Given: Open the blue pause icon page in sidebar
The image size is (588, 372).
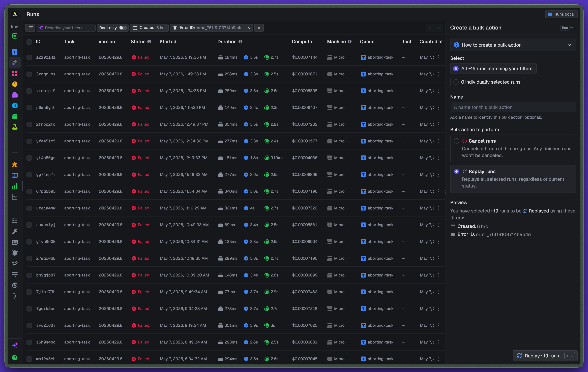Looking at the screenshot, I should [x=15, y=106].
